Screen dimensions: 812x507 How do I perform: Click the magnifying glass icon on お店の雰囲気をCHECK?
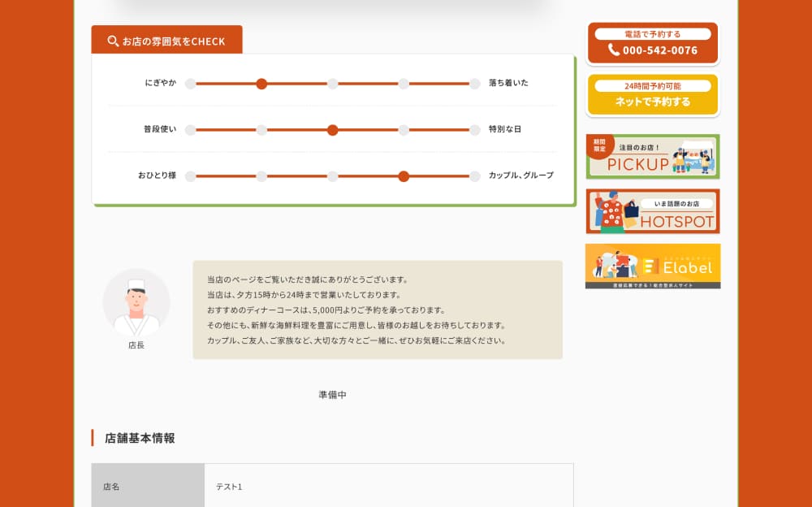(x=111, y=39)
